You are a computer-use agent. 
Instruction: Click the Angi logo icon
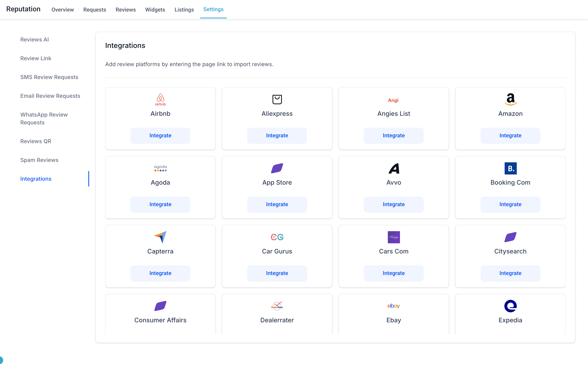point(393,100)
